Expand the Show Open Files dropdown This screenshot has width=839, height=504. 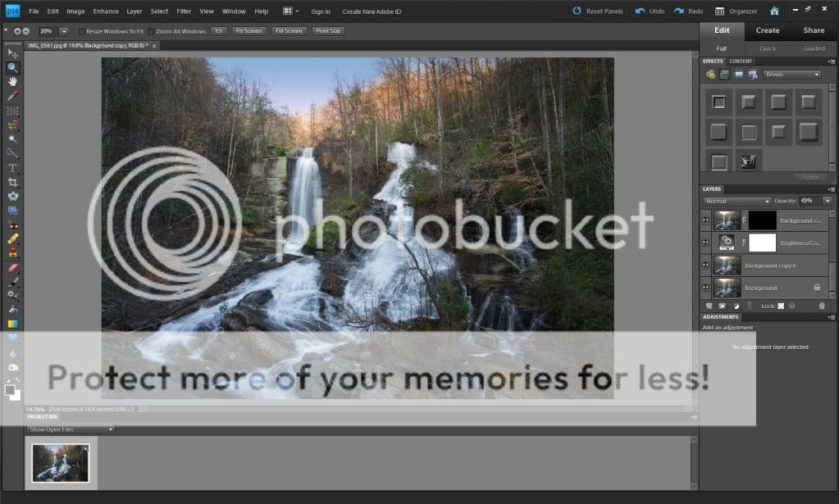(71, 429)
